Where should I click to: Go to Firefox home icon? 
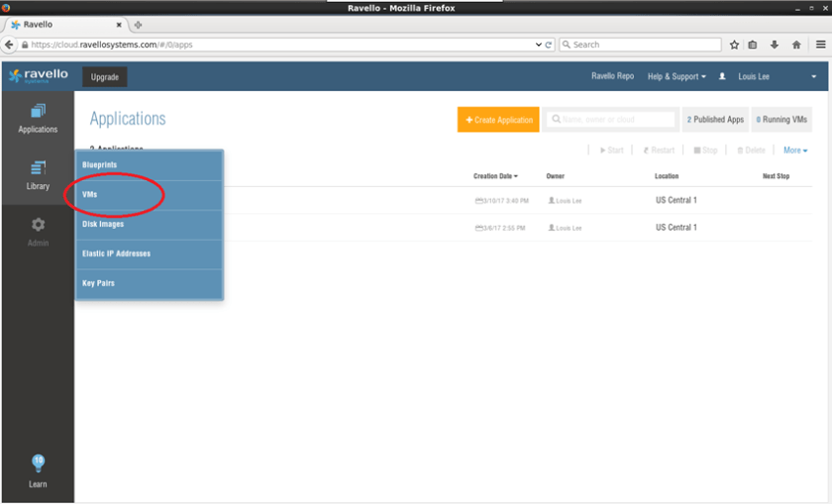click(796, 45)
